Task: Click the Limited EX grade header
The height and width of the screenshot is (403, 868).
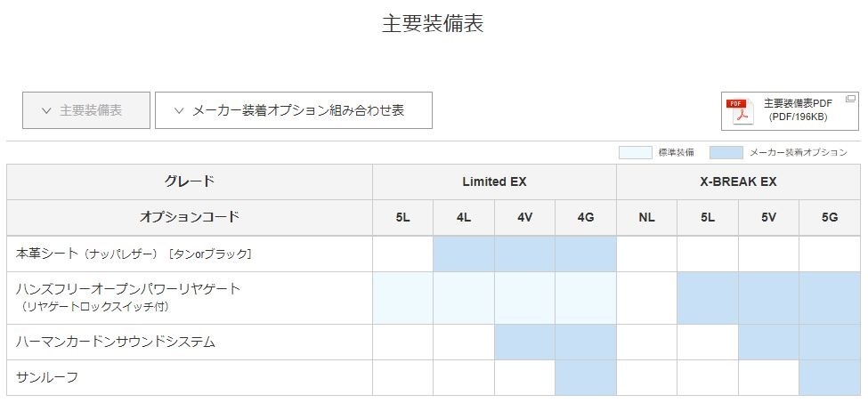Action: [x=494, y=181]
